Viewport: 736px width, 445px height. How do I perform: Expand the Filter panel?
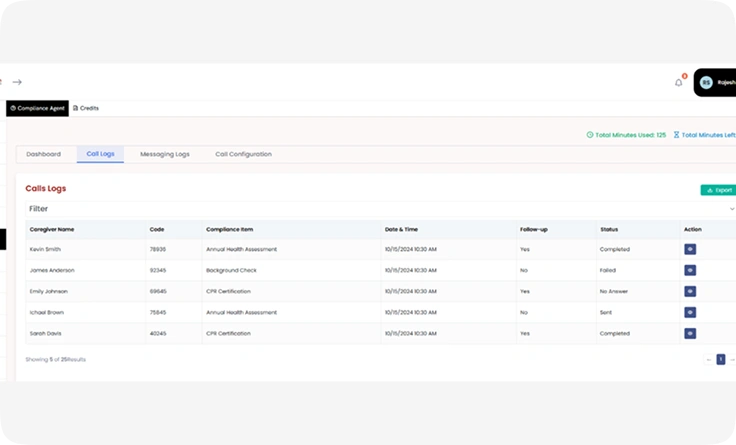[380, 209]
